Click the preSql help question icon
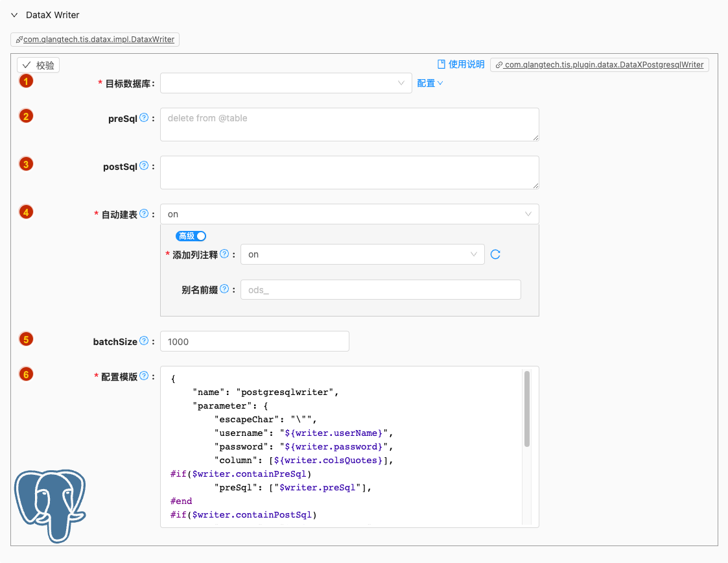 [144, 118]
